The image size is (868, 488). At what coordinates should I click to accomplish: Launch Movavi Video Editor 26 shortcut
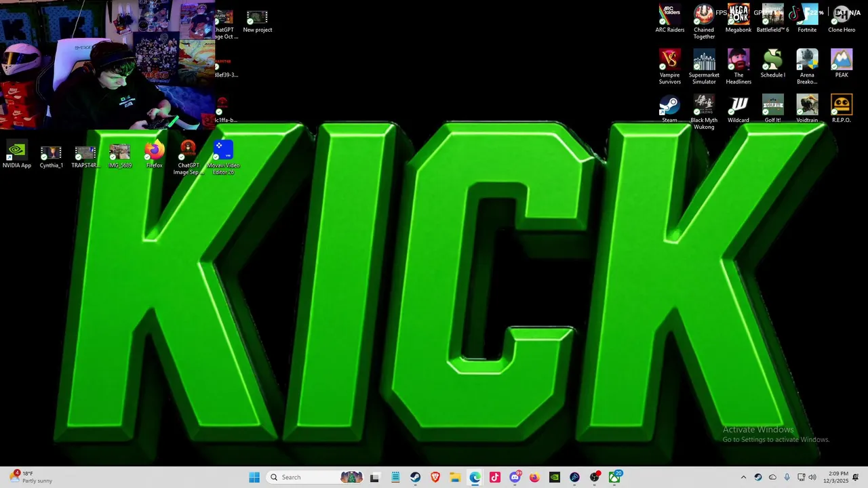pos(223,158)
